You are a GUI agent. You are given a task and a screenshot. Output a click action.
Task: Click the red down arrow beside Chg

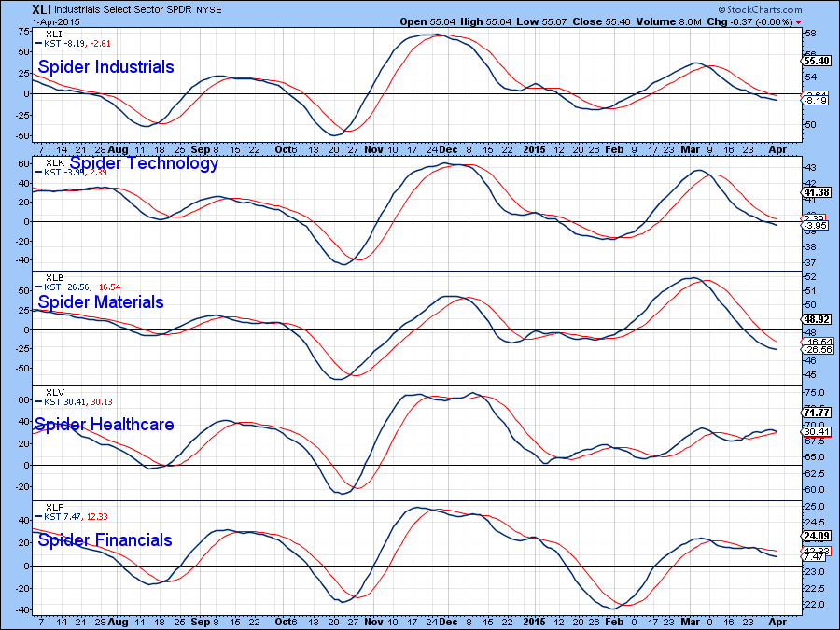pyautogui.click(x=799, y=22)
